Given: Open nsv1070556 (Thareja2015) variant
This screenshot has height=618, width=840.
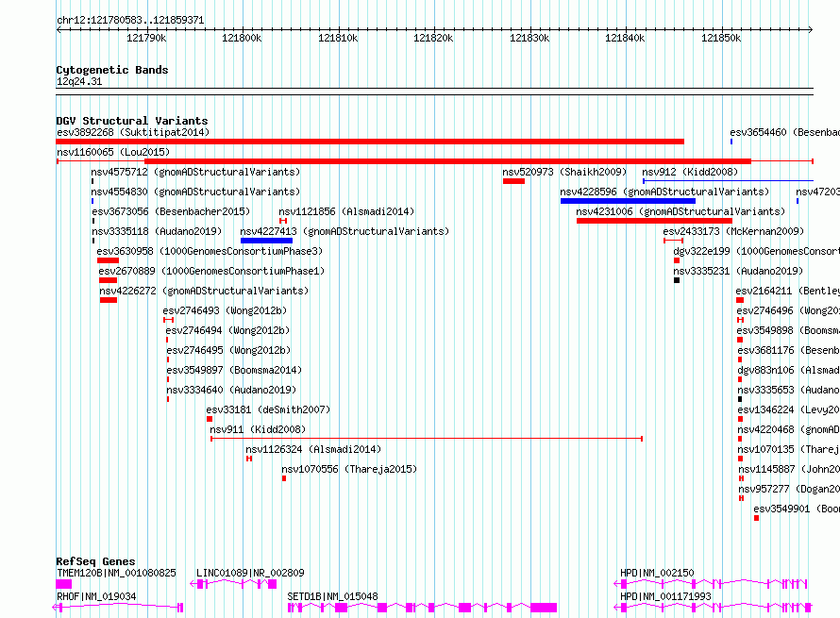Looking at the screenshot, I should (x=349, y=469).
